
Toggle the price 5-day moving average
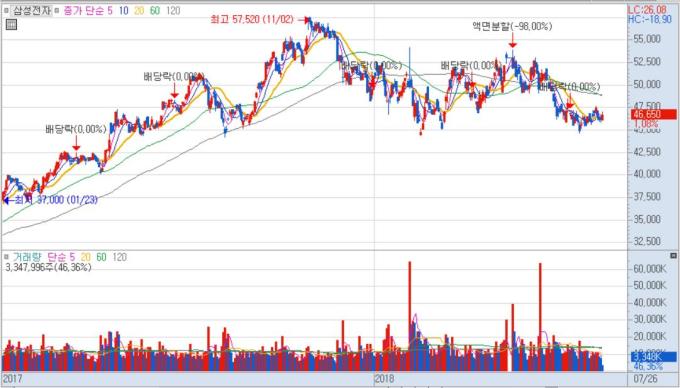point(110,11)
